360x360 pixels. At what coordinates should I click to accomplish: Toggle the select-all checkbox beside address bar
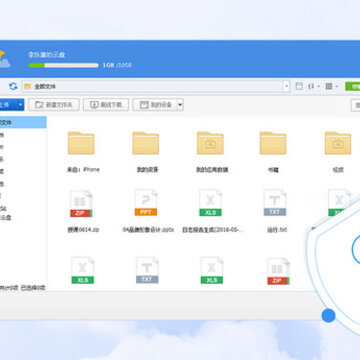coord(299,86)
